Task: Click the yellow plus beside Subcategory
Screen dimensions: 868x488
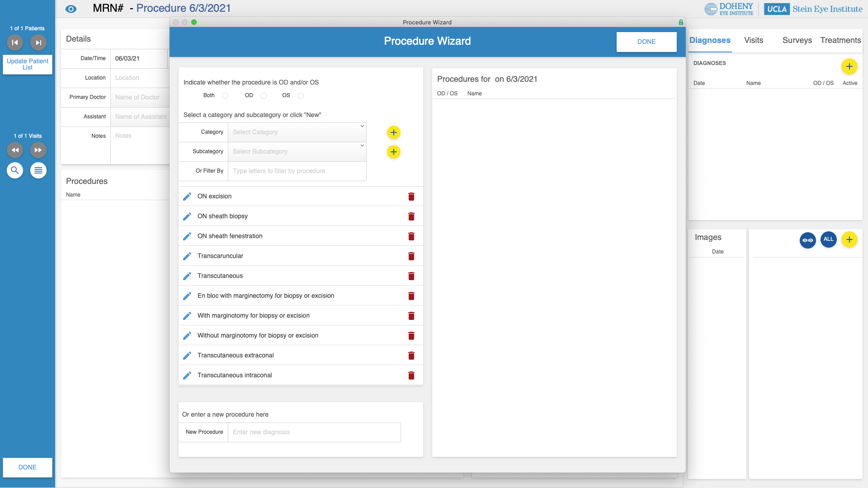Action: point(394,152)
